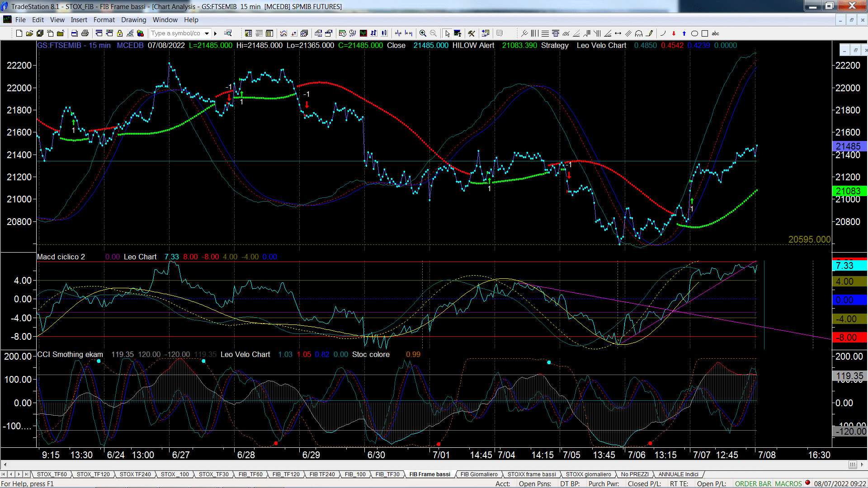Image resolution: width=868 pixels, height=488 pixels.
Task: Click the hammer and pick strategy icon
Action: click(x=472, y=33)
